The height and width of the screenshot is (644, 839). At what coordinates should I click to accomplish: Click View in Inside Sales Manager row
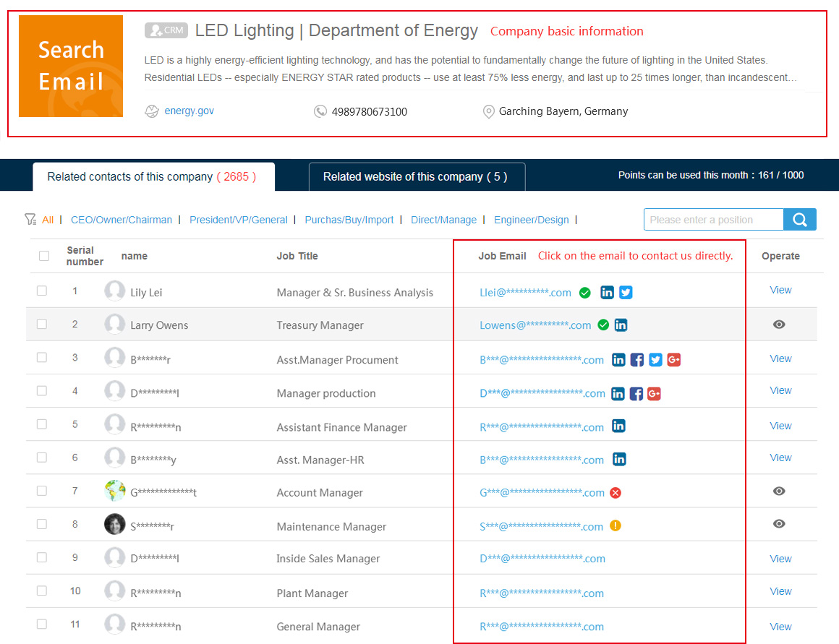coord(780,559)
